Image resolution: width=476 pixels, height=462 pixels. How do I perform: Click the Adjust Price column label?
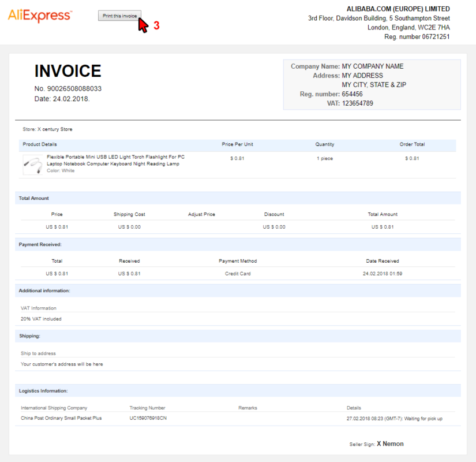tap(201, 214)
